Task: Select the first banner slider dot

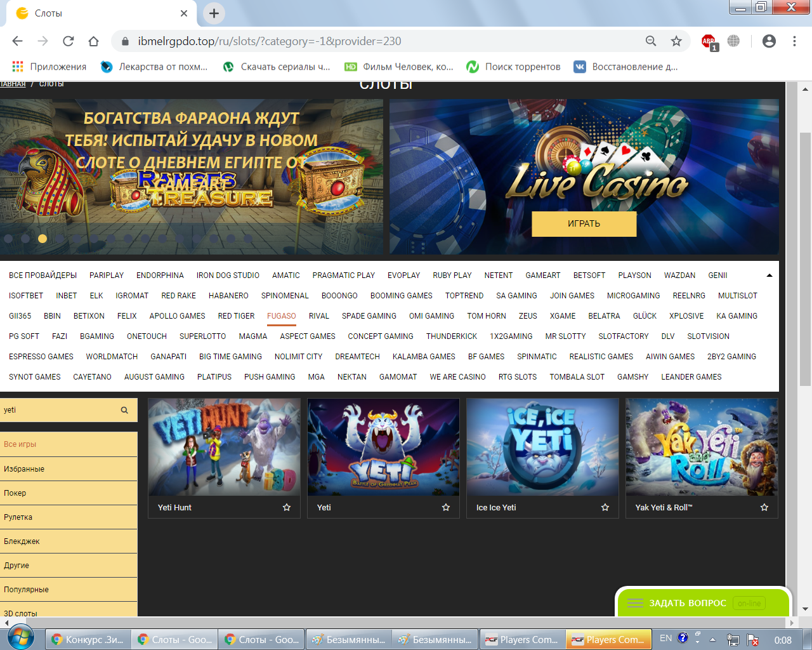Action: pyautogui.click(x=8, y=239)
